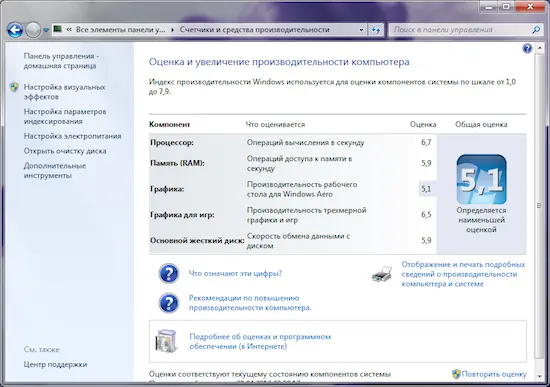Open 'Настройка параметров индексирования'
This screenshot has width=550, height=387.
65,116
